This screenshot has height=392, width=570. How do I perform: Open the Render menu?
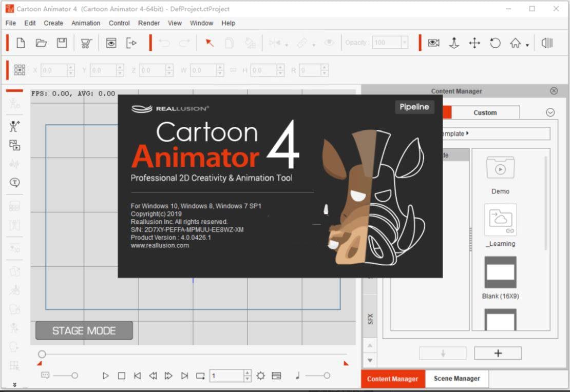[x=149, y=23]
